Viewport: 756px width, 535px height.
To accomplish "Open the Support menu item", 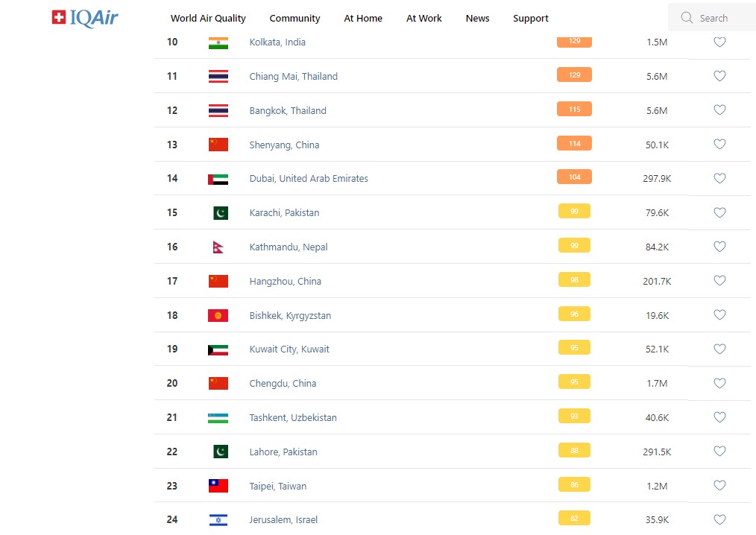I will [x=531, y=18].
